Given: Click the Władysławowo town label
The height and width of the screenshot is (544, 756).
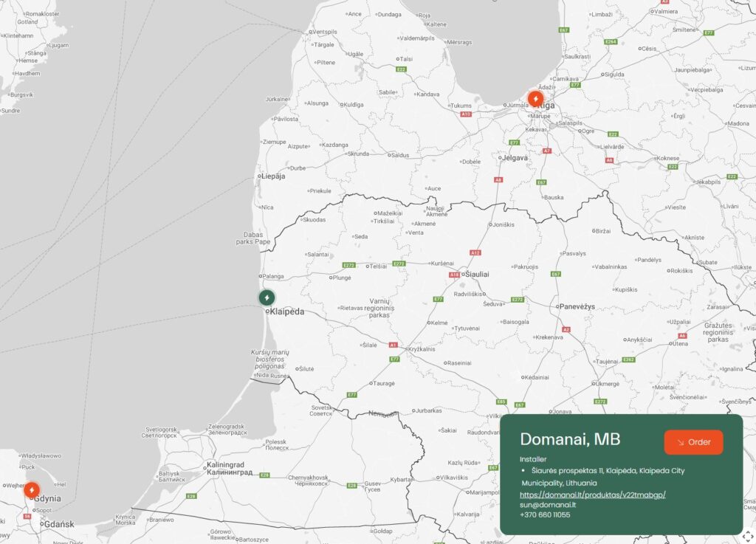Looking at the screenshot, I should [x=41, y=456].
